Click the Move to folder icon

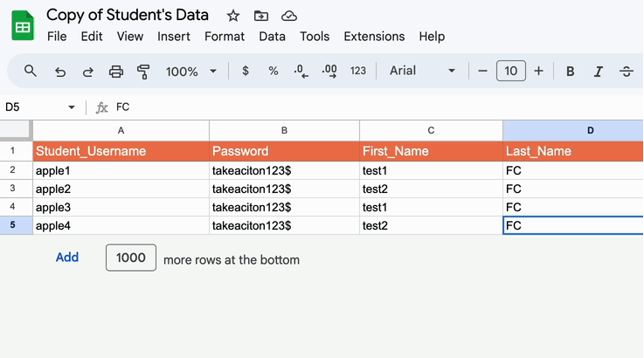pos(261,16)
